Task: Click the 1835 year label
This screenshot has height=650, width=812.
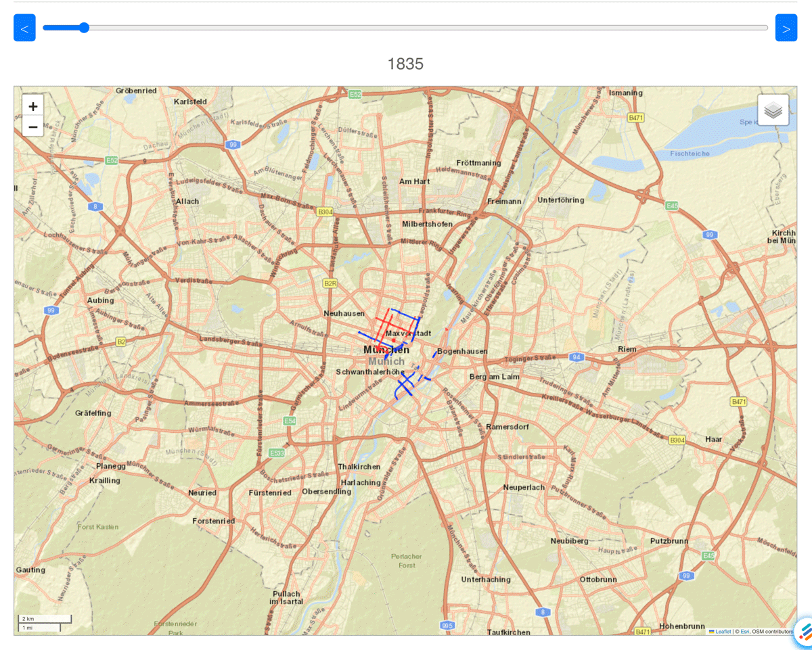Action: click(x=405, y=64)
